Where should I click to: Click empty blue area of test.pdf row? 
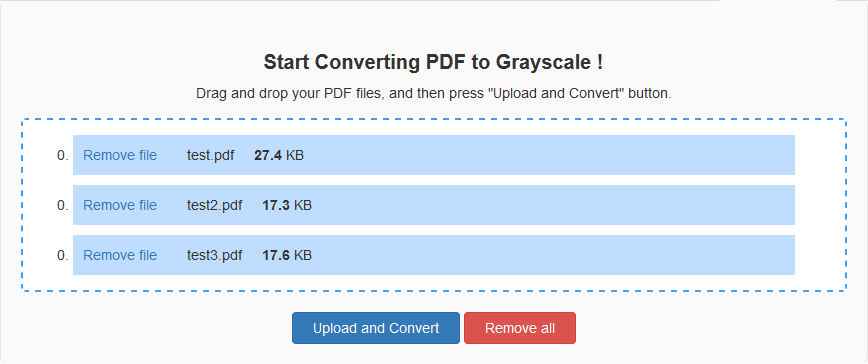[x=548, y=155]
